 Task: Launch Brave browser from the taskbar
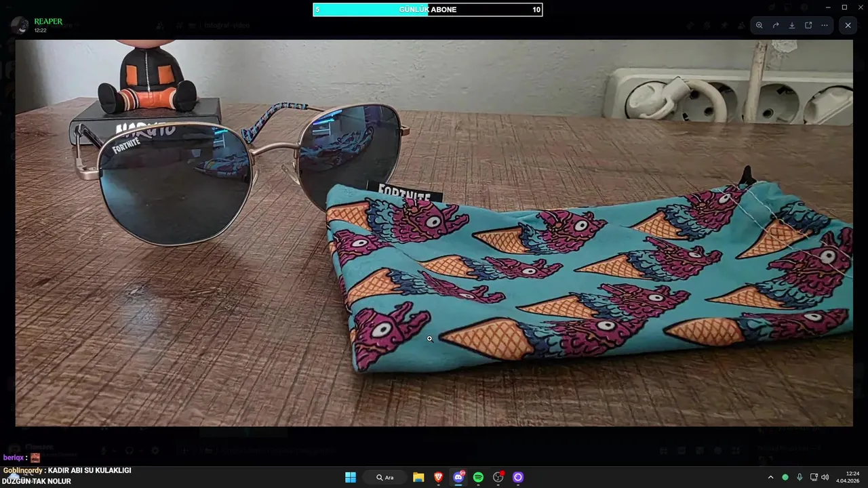439,477
